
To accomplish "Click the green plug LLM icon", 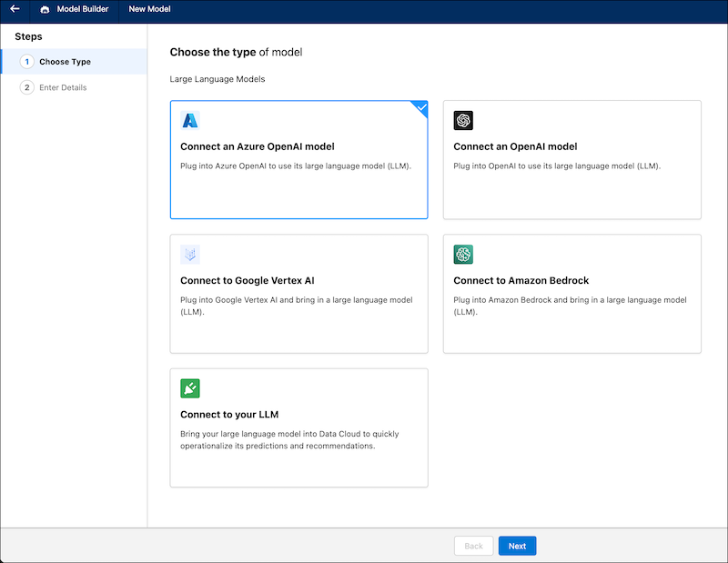I will click(190, 388).
